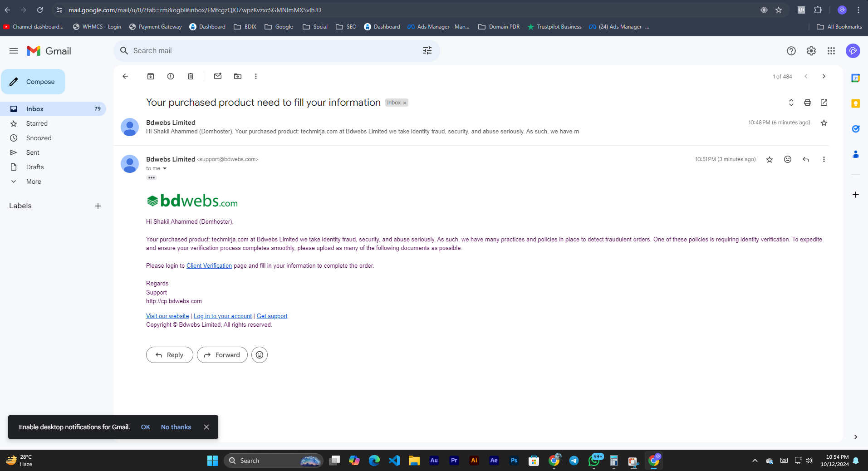The width and height of the screenshot is (868, 471).
Task: Show trimmed content ellipsis
Action: tap(152, 177)
